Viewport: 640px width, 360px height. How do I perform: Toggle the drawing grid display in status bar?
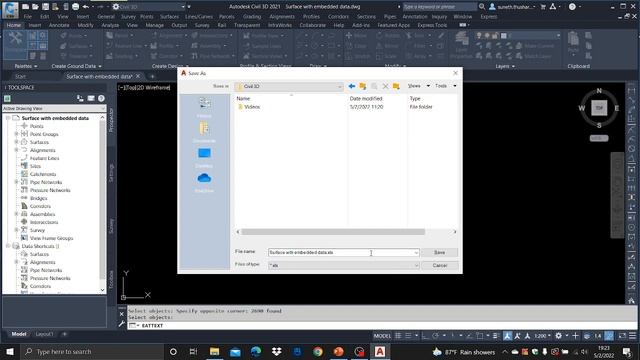[x=398, y=336]
